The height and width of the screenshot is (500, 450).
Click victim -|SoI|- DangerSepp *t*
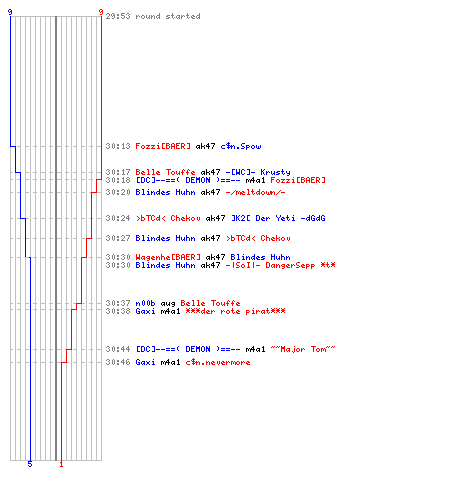point(280,265)
